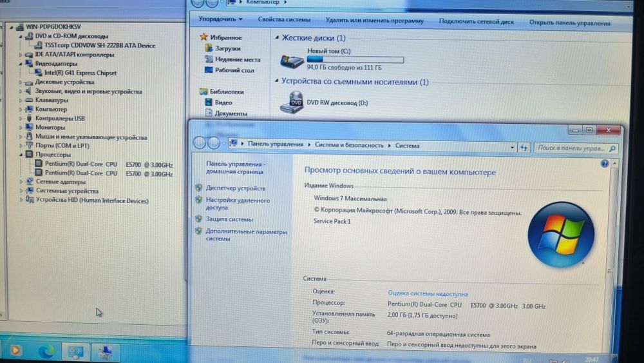Click Панель управления in breadcrumb

coord(276,144)
